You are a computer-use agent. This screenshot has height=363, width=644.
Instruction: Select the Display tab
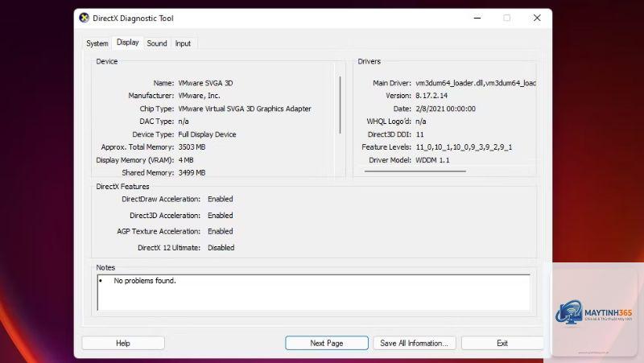click(x=128, y=43)
